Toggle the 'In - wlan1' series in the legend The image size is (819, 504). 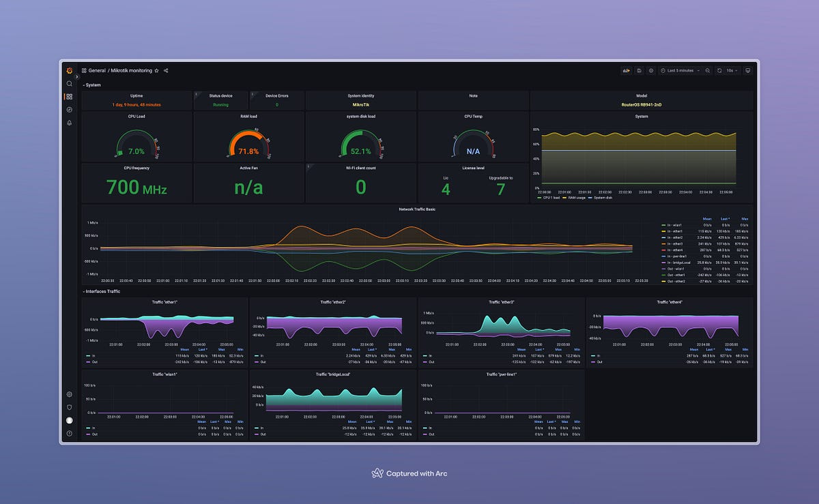coord(674,225)
